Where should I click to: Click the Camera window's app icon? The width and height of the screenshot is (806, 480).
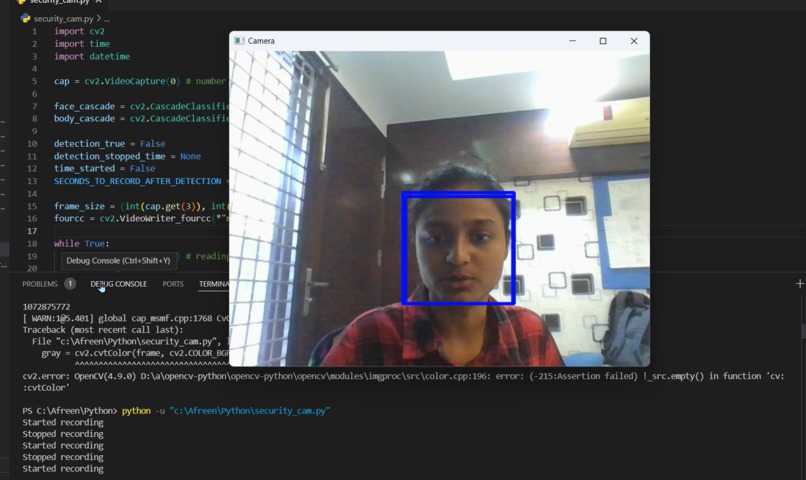(239, 41)
